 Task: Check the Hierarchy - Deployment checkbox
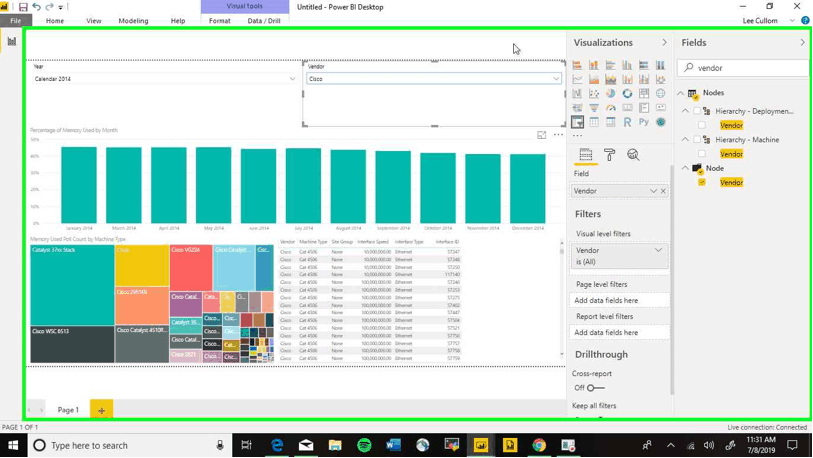coord(697,111)
